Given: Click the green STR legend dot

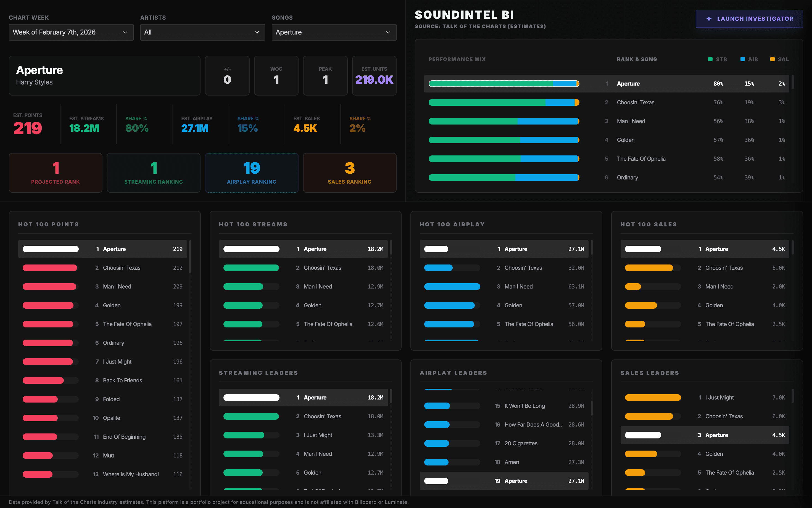Looking at the screenshot, I should [710, 59].
